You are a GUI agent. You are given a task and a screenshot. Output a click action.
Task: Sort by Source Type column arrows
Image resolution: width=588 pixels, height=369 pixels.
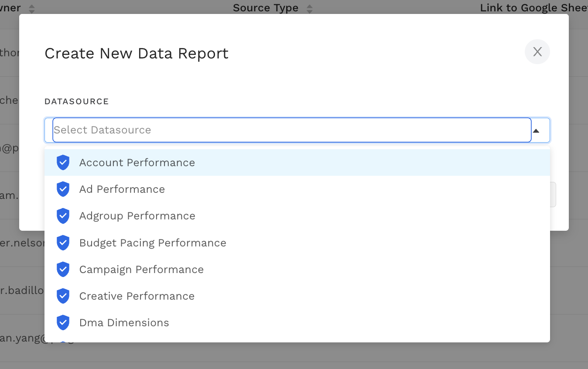[309, 8]
